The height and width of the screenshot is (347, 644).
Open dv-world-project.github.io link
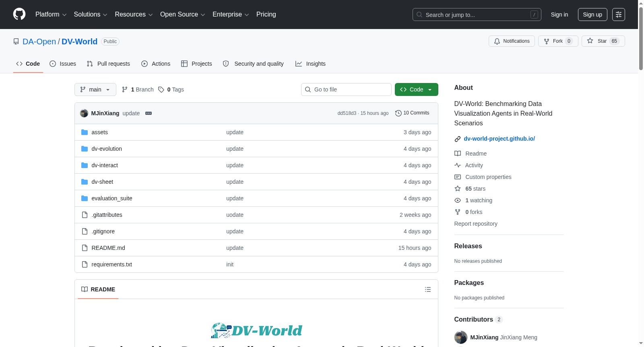499,139
